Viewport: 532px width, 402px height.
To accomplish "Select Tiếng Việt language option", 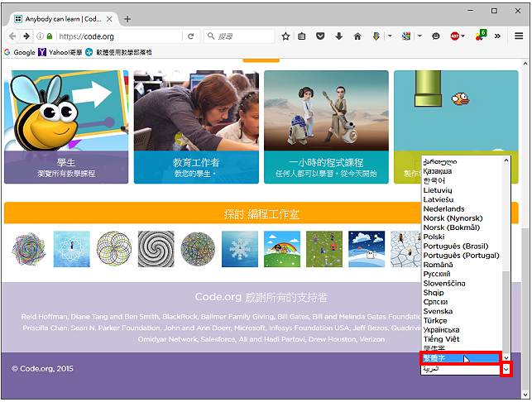I will point(462,339).
